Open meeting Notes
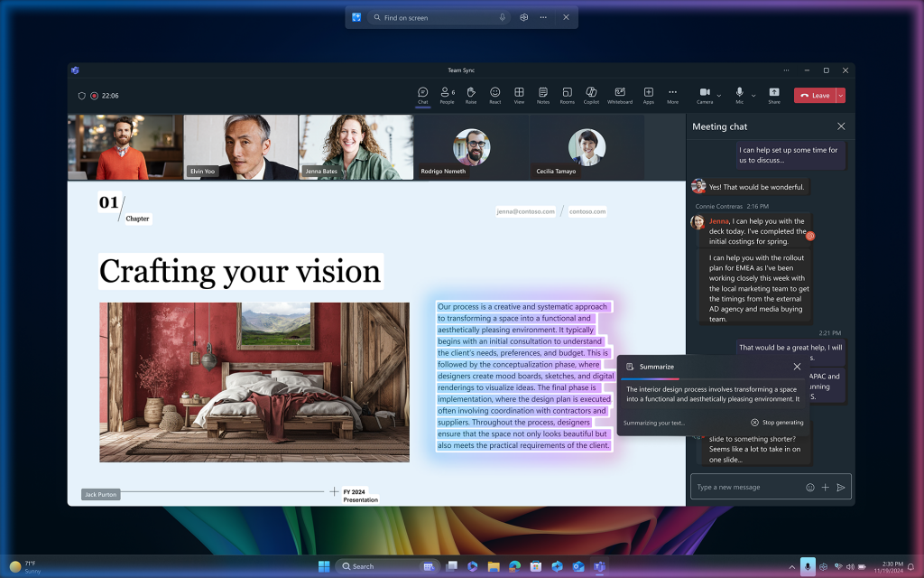 542,94
